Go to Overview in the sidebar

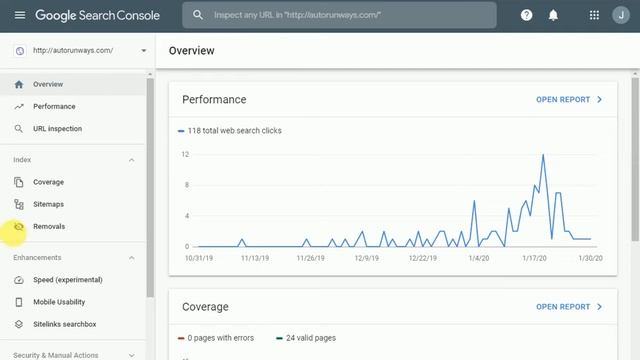coord(73,84)
